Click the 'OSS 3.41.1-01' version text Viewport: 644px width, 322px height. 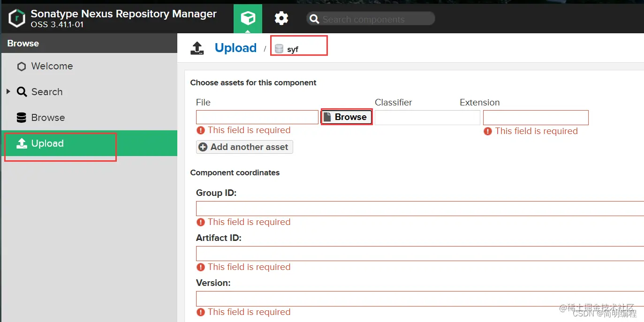point(57,25)
